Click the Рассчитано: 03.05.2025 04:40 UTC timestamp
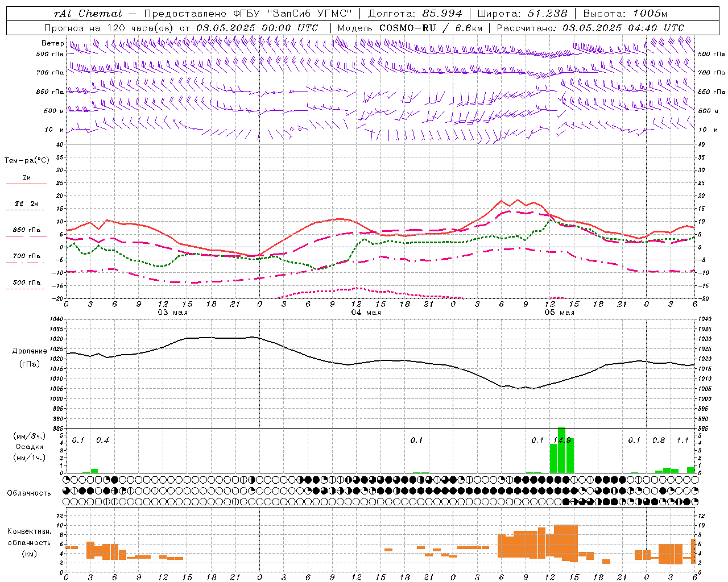The image size is (728, 582). coord(590,28)
